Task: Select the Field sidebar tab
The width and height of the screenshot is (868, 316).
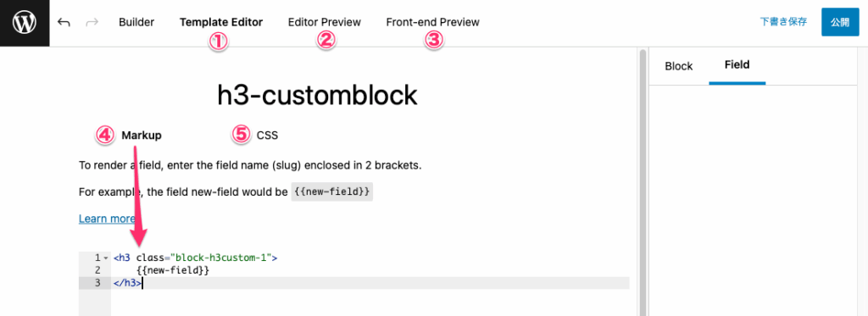Action: (x=737, y=65)
